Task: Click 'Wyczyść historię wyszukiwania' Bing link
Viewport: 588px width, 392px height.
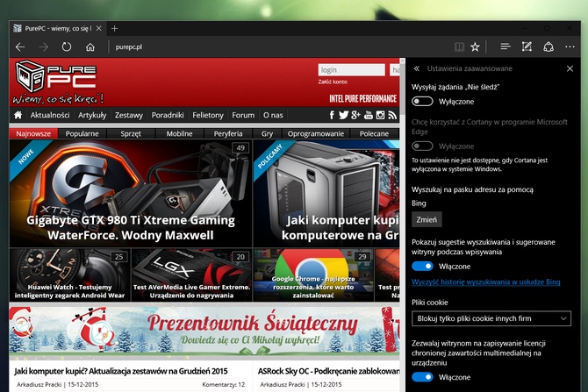Action: pyautogui.click(x=486, y=282)
